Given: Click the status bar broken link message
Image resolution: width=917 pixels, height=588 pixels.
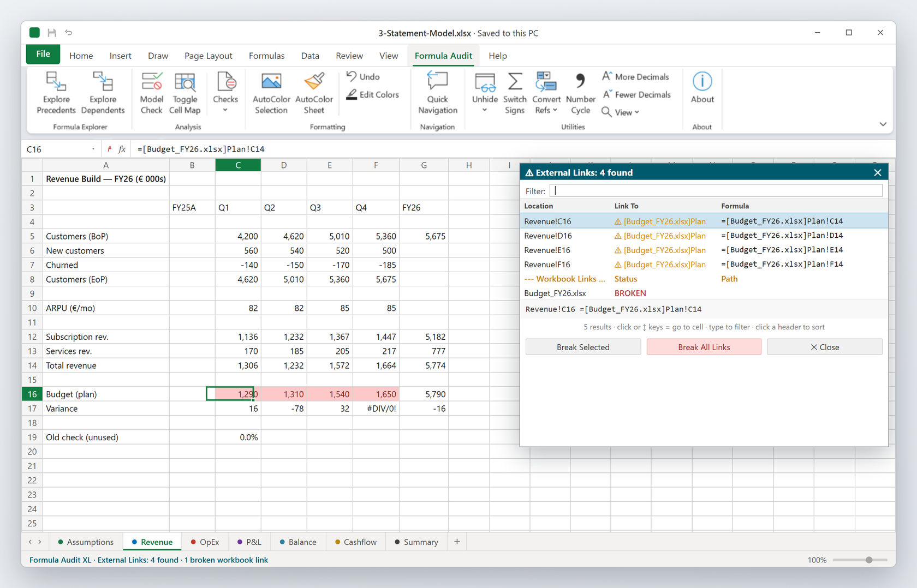Looking at the screenshot, I should click(x=226, y=560).
